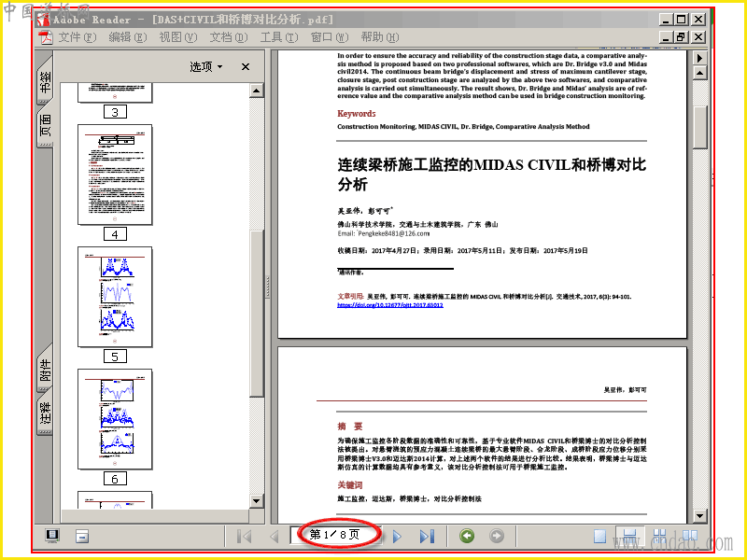The image size is (747, 560).
Task: Click the arrow button above document scrollbar
Action: [x=699, y=58]
